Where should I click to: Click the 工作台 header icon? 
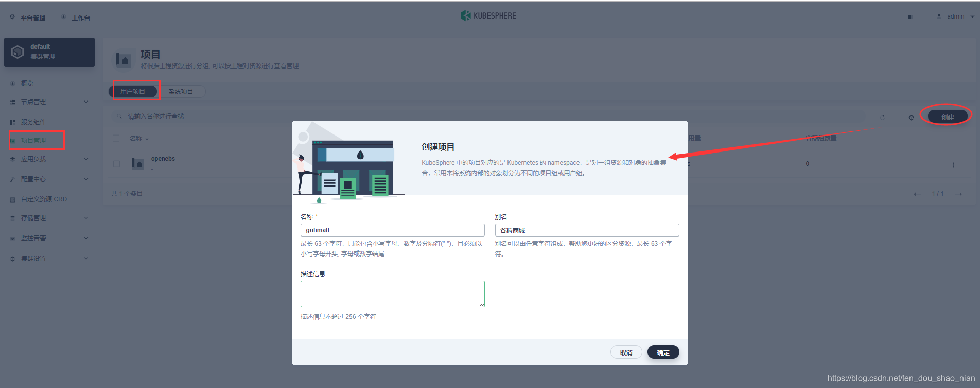pos(63,17)
